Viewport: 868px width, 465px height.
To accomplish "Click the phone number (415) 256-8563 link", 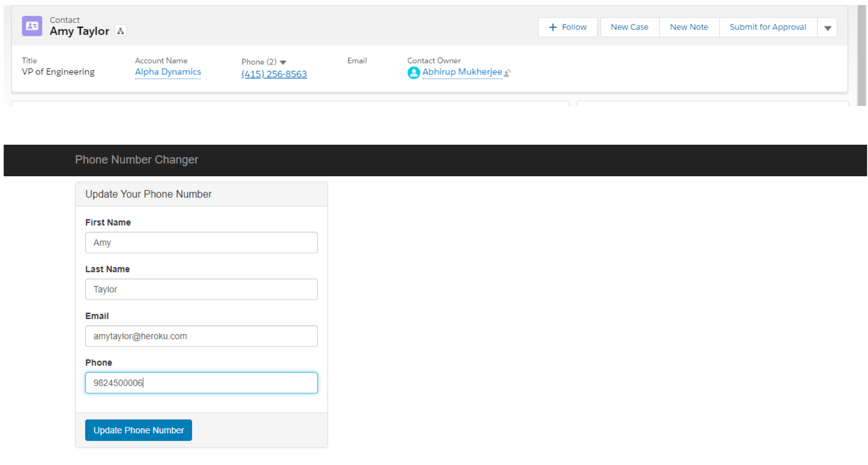I will [x=274, y=74].
